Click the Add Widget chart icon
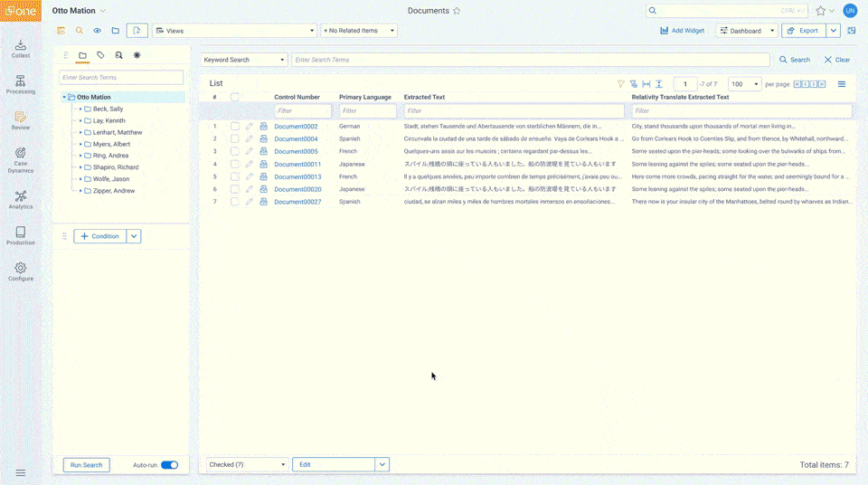Screen dimensions: 868x485 pos(665,31)
